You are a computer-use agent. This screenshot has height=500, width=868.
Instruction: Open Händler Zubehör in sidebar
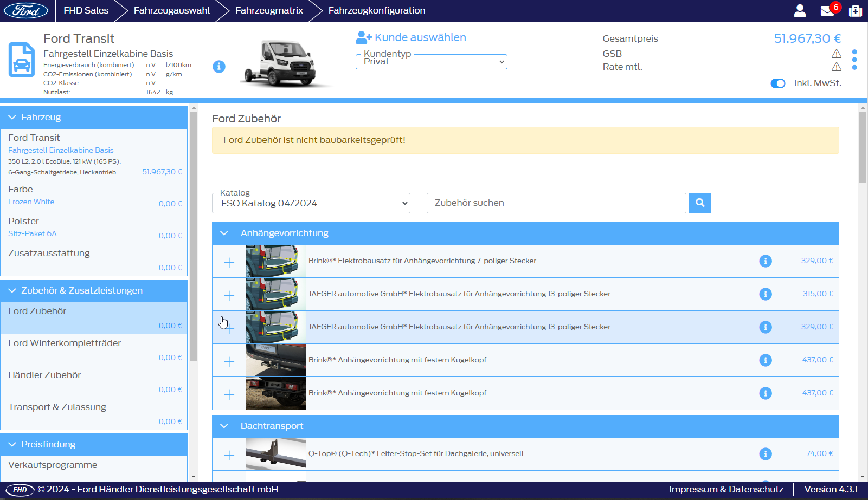[94, 382]
